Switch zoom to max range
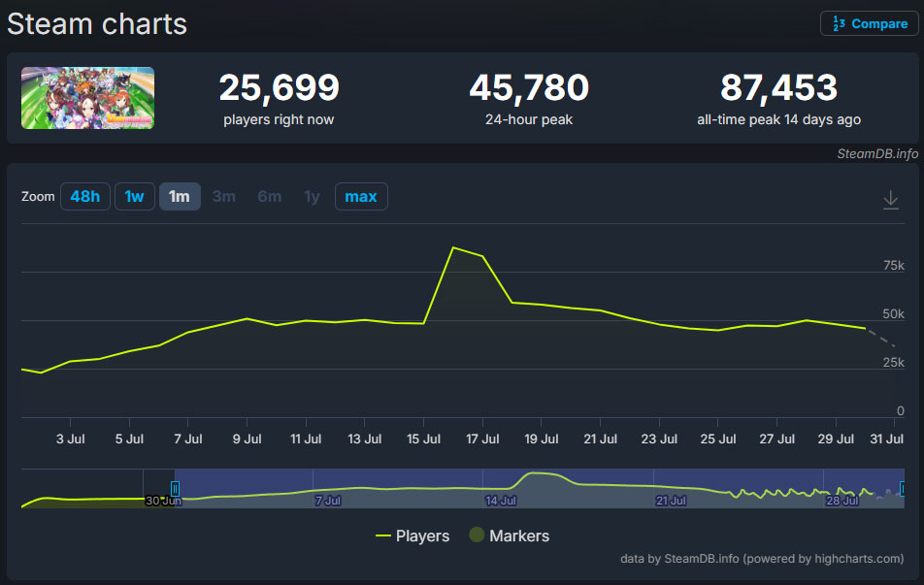Screen dimensions: 924x585 pyautogui.click(x=361, y=197)
